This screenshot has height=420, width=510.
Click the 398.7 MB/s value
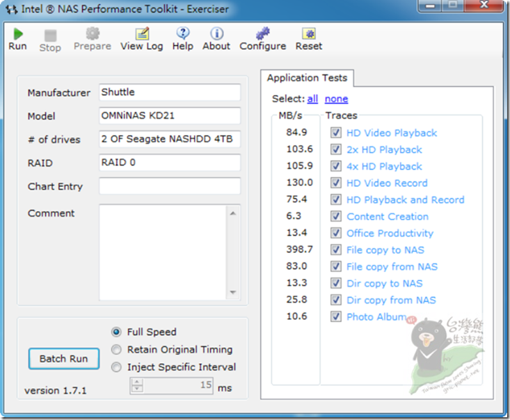pos(300,250)
